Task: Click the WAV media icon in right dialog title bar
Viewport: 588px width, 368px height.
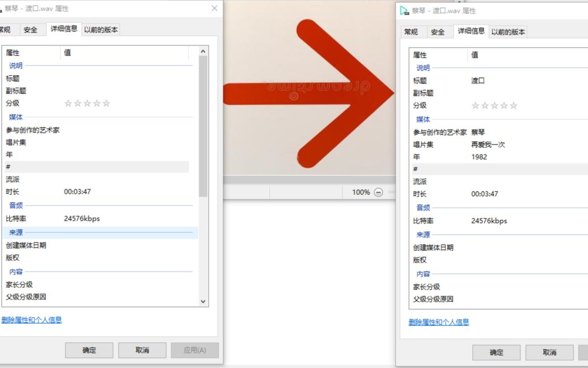Action: tap(404, 10)
